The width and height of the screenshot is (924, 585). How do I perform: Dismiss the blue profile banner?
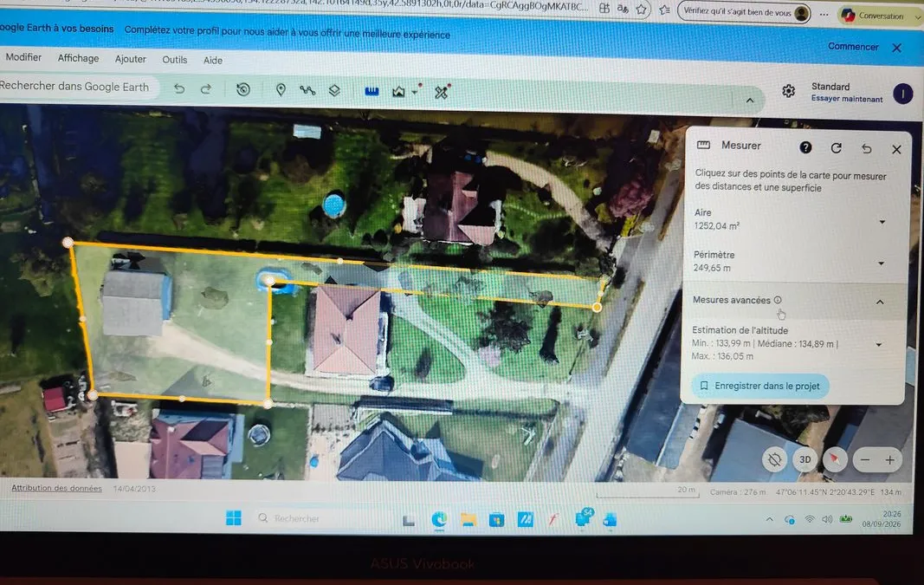coord(897,48)
